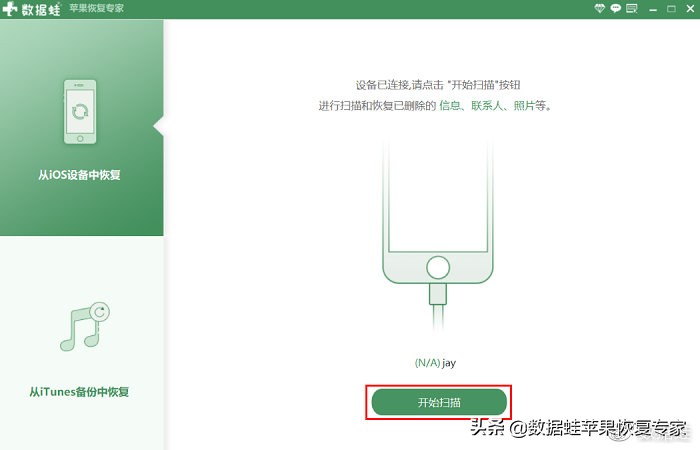Screen dimensions: 700x450
Task: Maximize the 数据蛙 window
Action: (671, 8)
